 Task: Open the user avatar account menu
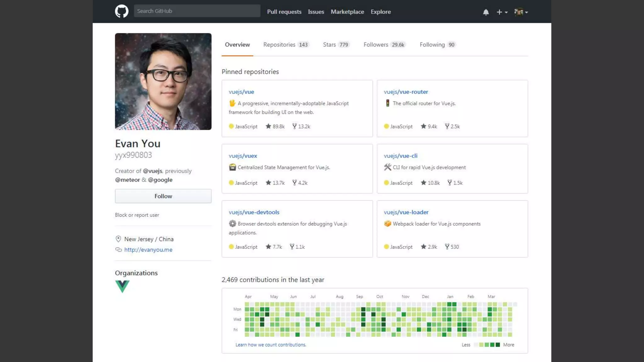[521, 12]
